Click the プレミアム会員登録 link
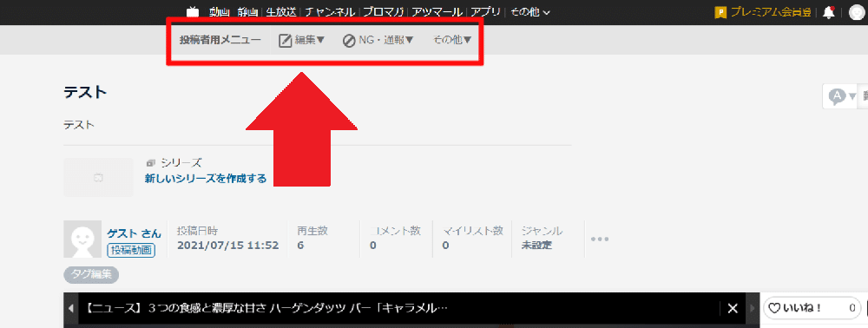Screen dimensions: 868x328 click(771, 11)
